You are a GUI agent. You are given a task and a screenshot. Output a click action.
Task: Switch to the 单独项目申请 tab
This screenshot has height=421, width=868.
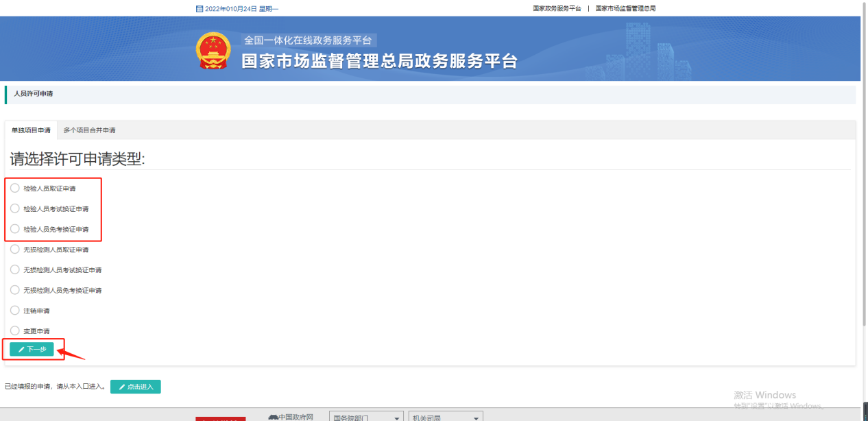[x=31, y=130]
